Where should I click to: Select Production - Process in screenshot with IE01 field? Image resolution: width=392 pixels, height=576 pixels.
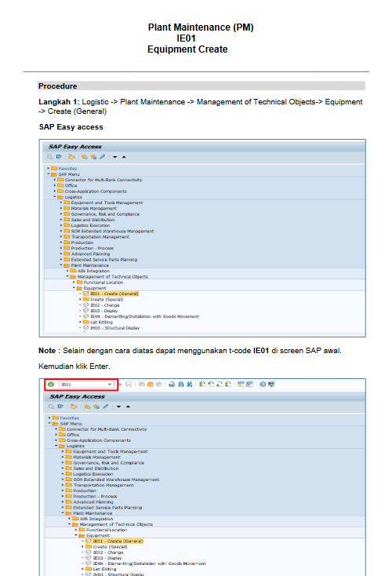(x=95, y=496)
